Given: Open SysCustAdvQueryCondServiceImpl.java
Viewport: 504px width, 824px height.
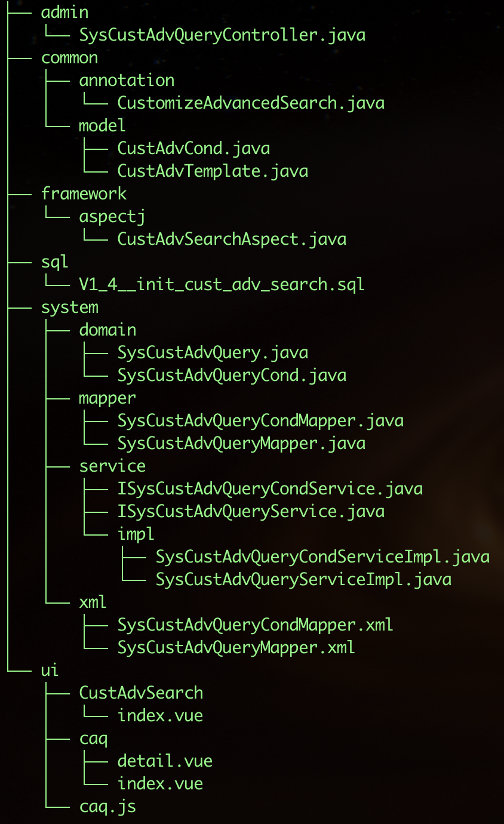Looking at the screenshot, I should tap(322, 557).
